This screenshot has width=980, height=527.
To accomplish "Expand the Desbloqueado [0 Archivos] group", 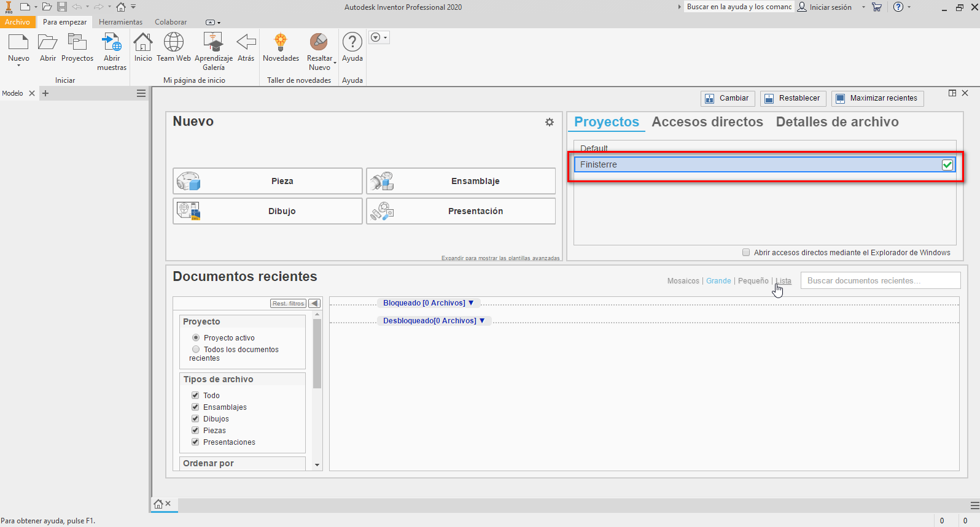I will click(x=434, y=321).
